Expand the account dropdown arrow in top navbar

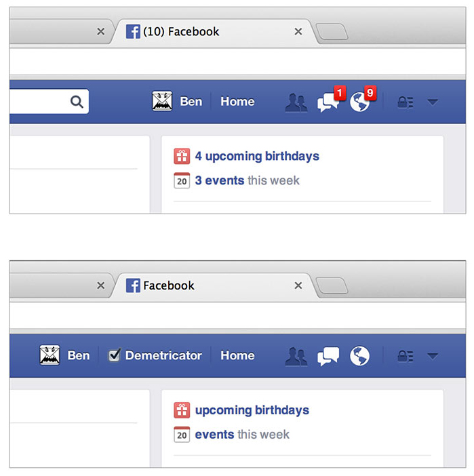tap(433, 102)
